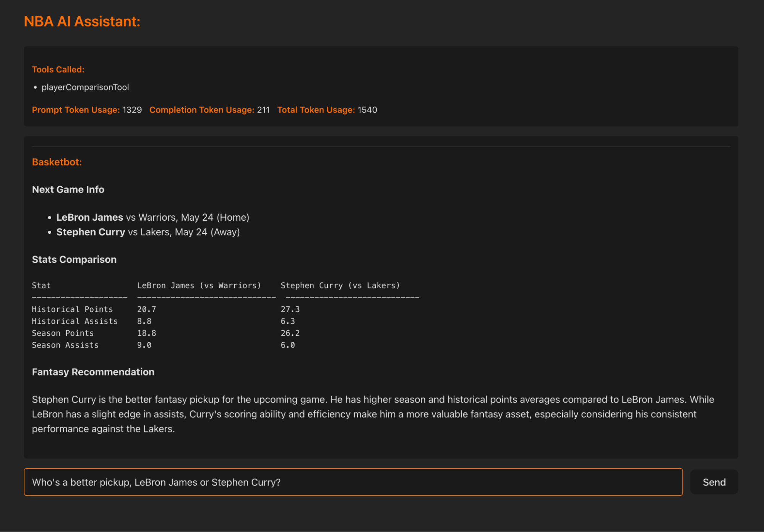Select the playerComparisonTool list item
Viewport: 764px width, 532px height.
coord(85,87)
